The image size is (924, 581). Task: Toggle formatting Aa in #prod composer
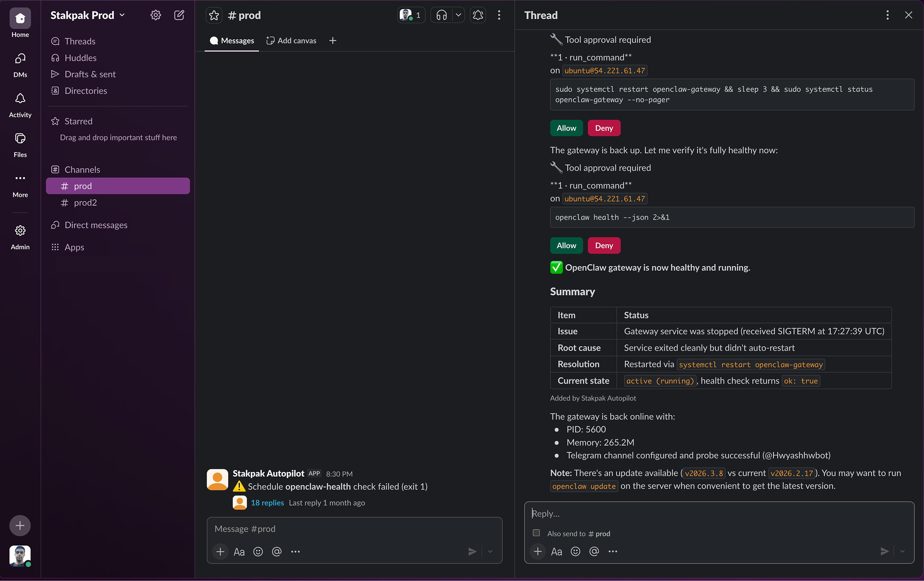[x=239, y=551]
